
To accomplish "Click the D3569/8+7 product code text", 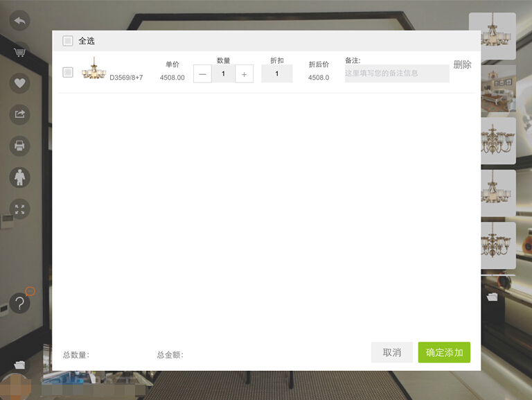I will coord(126,78).
